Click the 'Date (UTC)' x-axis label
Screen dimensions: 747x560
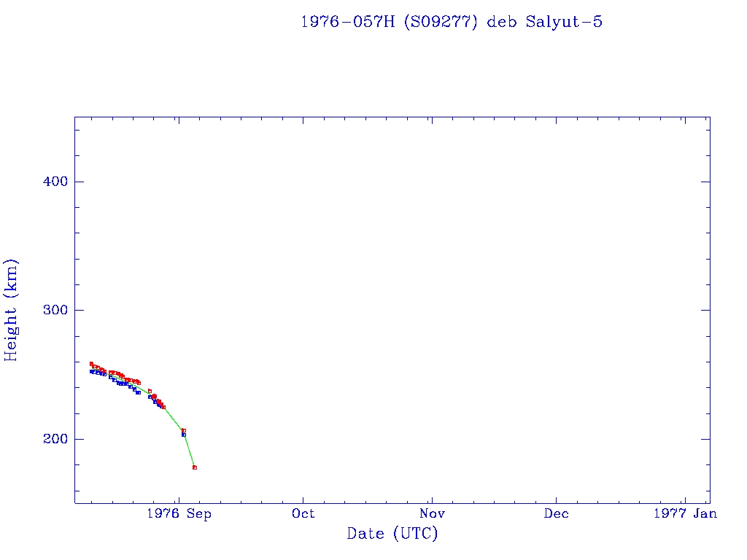[x=392, y=534]
